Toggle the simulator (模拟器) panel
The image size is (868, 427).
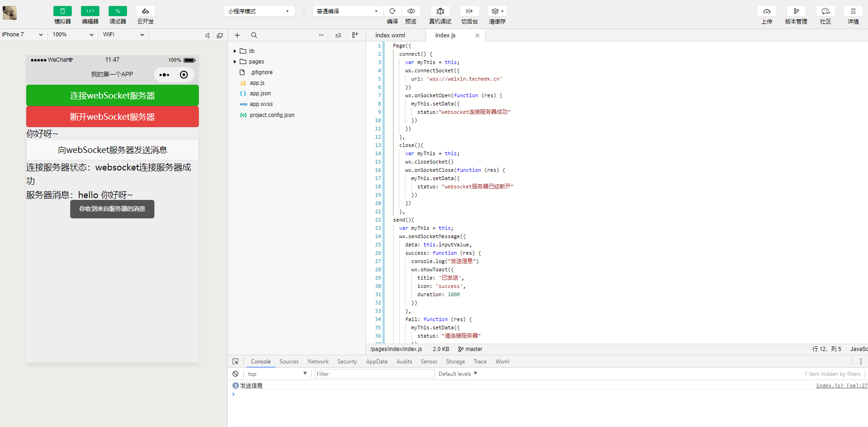(62, 12)
